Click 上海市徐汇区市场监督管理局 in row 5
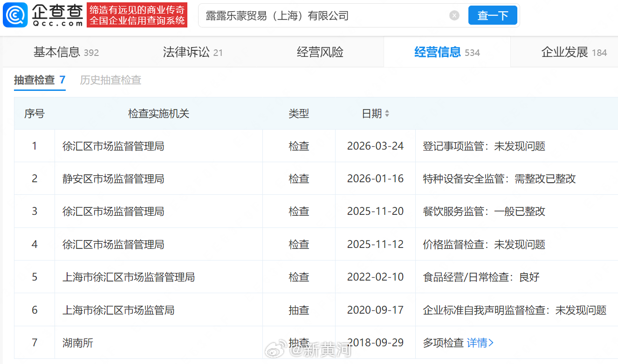 [x=129, y=277]
